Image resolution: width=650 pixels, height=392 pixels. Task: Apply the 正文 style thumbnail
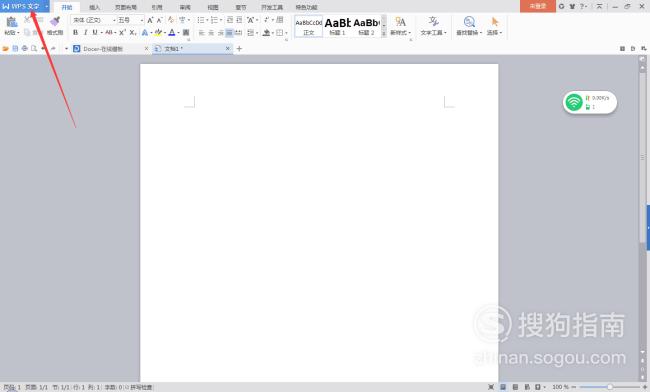pyautogui.click(x=308, y=27)
